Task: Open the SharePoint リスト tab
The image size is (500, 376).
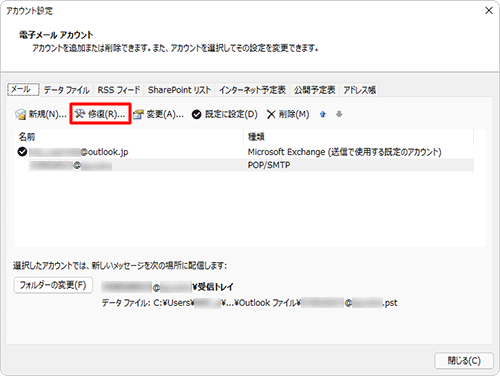Action: click(179, 90)
